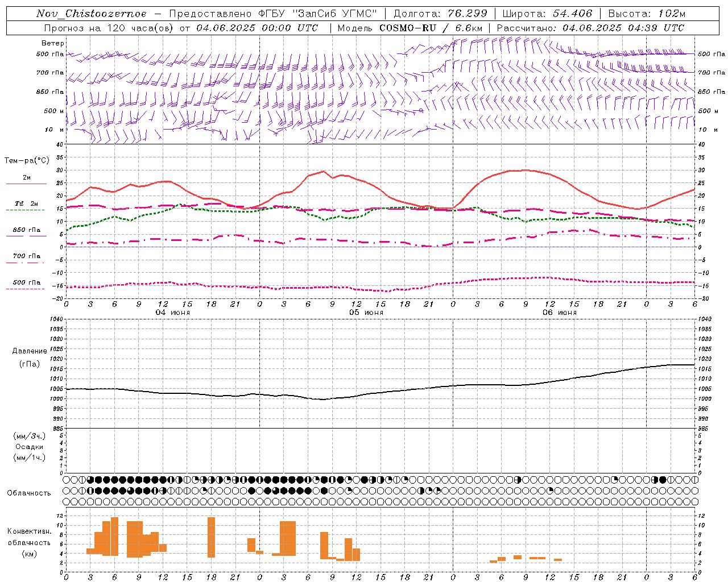Click the (мм/3ч.) precipitation unit label
728x582 pixels.
[30, 436]
